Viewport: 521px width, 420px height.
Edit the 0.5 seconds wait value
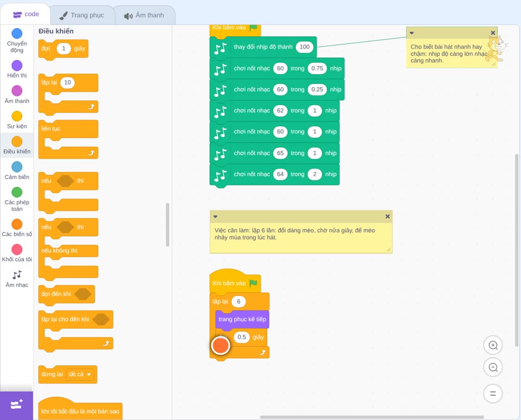[242, 337]
